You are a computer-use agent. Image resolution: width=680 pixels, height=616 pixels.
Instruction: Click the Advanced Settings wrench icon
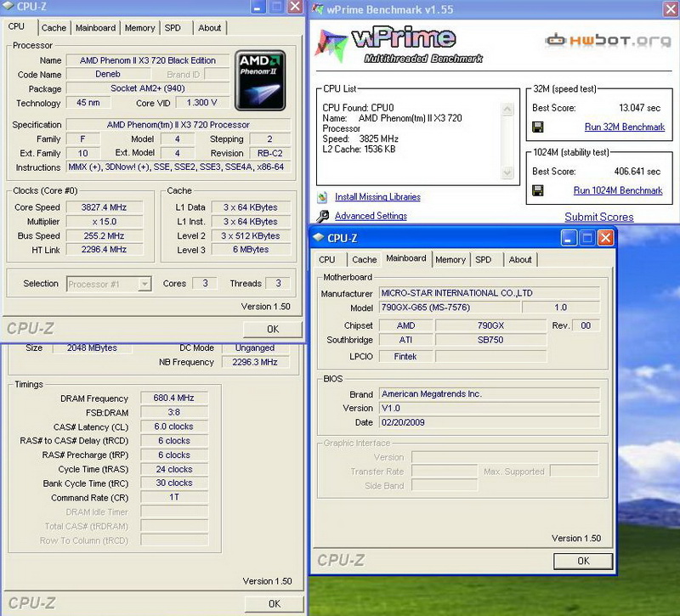[x=322, y=216]
